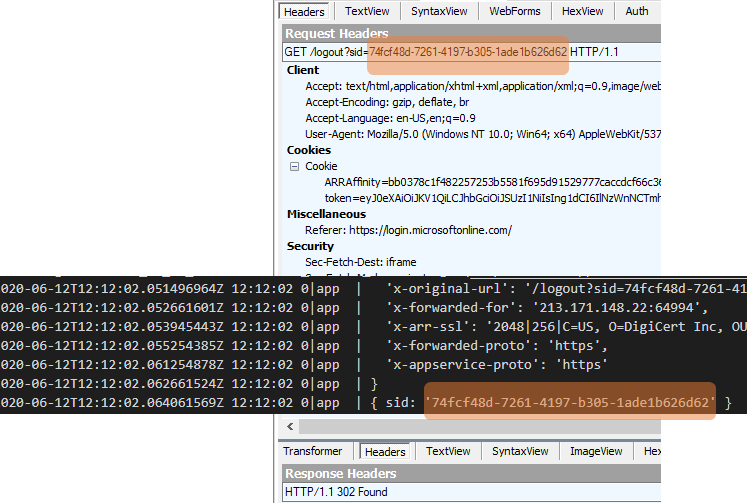Select the Accept-Encoding header row

388,102
